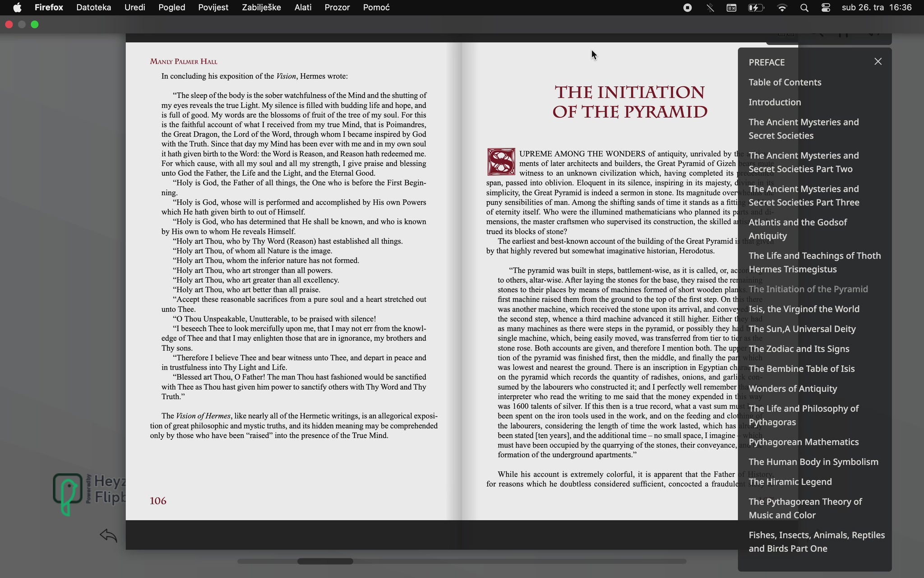
Task: Click the page progress slider thumb
Action: click(x=325, y=561)
